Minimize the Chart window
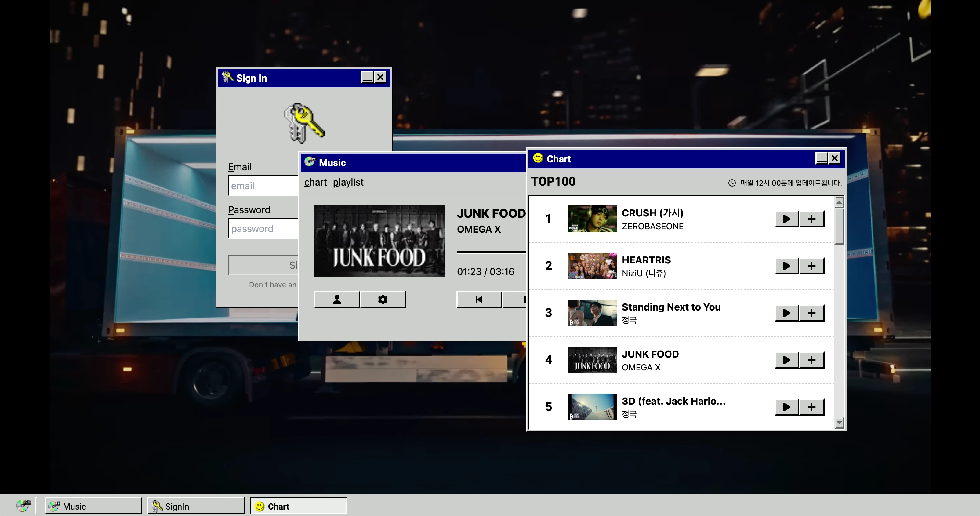 pyautogui.click(x=821, y=158)
